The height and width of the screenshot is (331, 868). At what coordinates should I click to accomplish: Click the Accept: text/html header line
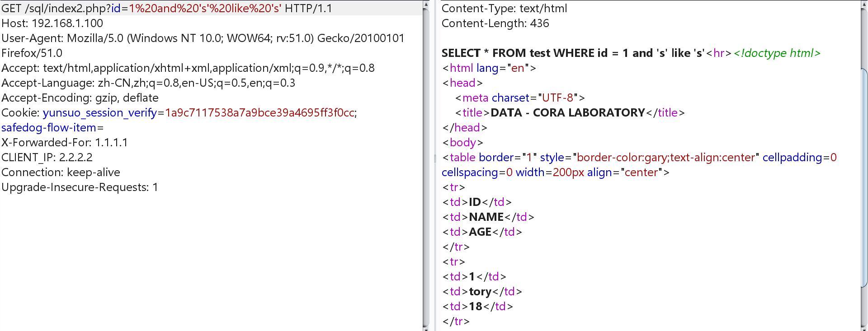tap(188, 68)
